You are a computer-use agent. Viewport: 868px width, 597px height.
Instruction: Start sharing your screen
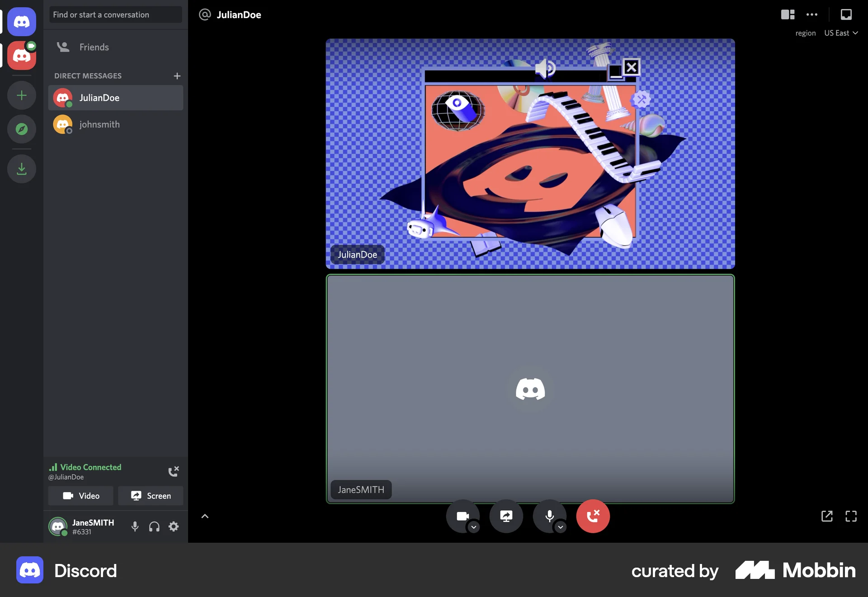506,516
